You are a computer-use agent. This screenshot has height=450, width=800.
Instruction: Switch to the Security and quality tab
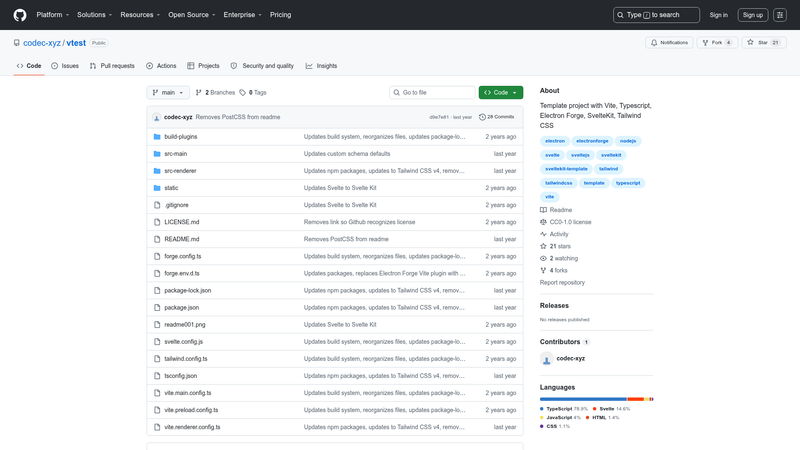(262, 66)
